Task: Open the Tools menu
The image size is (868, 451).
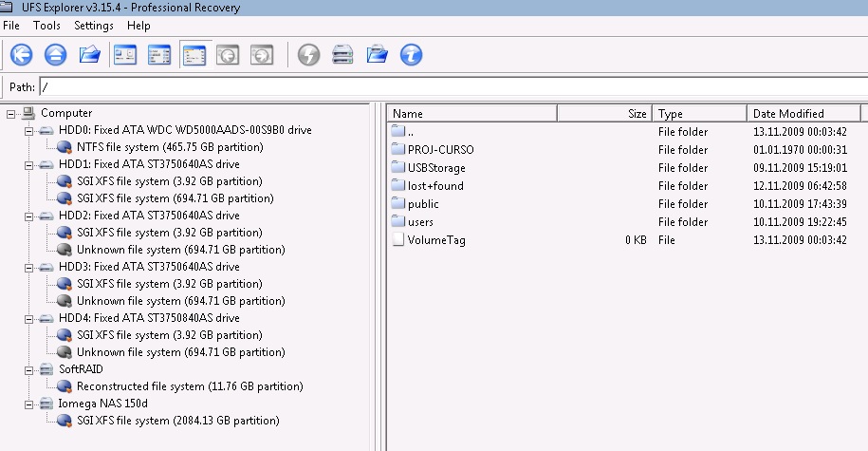Action: [x=46, y=26]
